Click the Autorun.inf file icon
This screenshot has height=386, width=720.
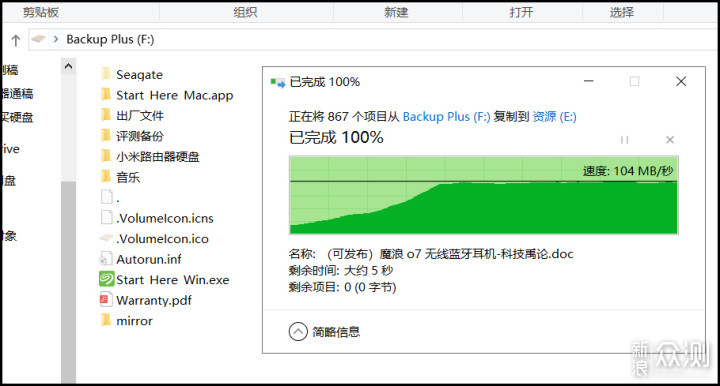(x=106, y=258)
